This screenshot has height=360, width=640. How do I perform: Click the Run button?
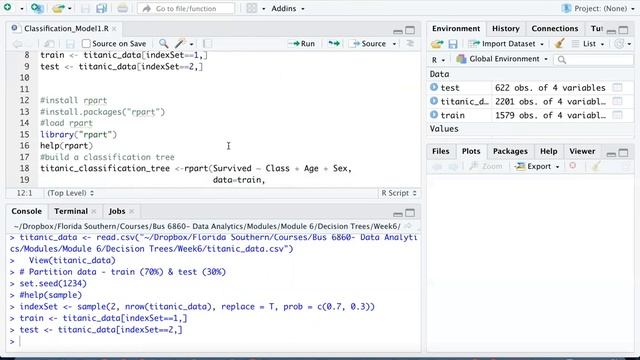(x=302, y=43)
